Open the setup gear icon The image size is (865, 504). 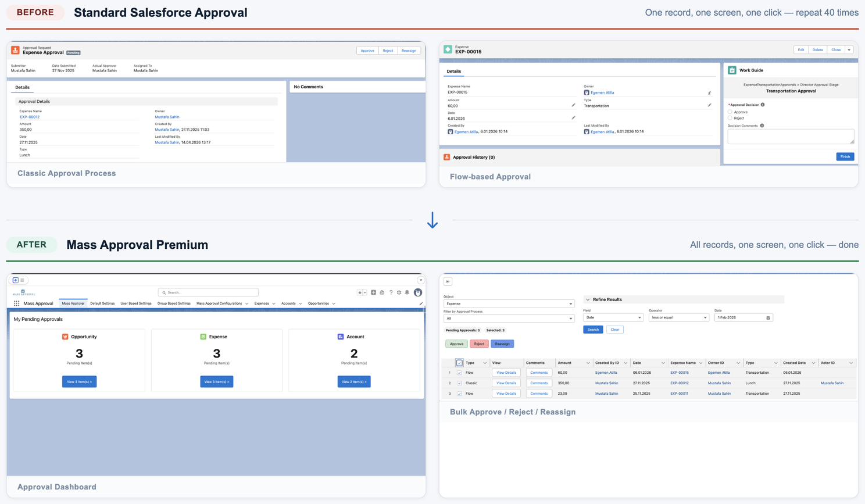(399, 292)
